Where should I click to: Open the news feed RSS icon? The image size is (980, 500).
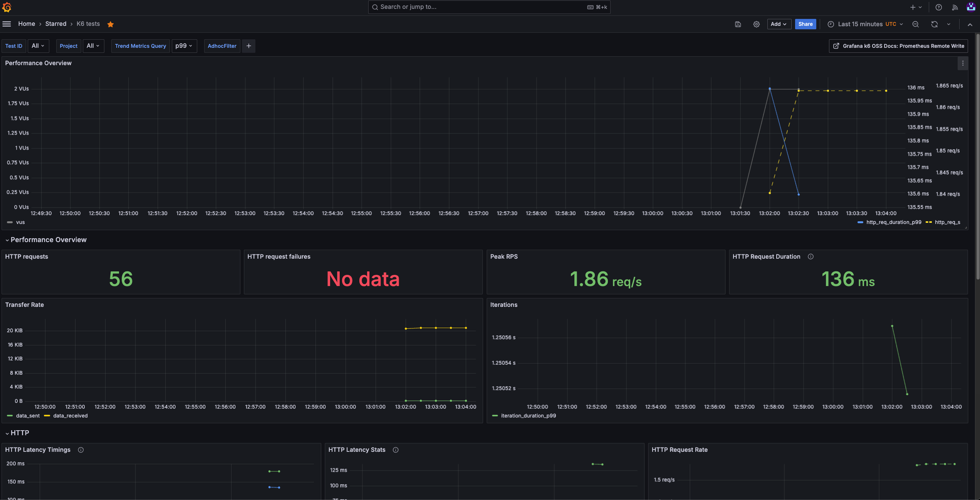tap(955, 7)
